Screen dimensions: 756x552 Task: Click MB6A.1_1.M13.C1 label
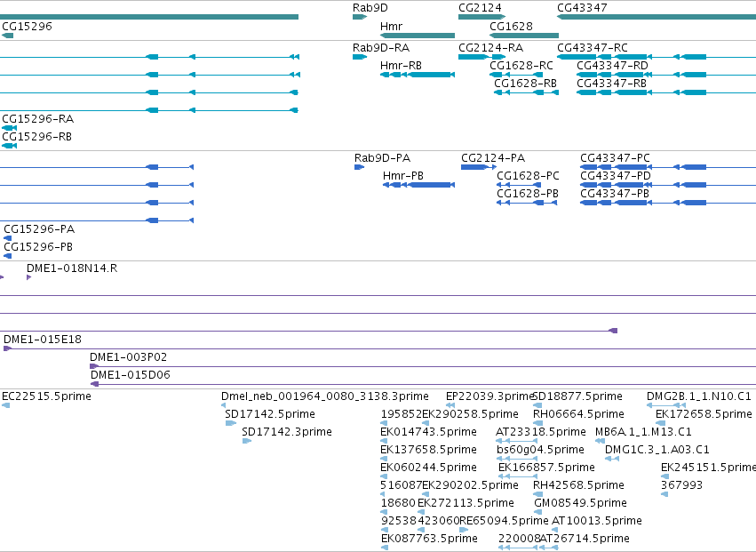[644, 432]
